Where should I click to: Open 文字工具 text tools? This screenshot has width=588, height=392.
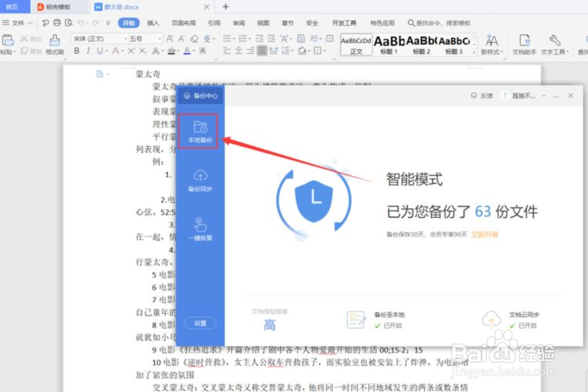(555, 44)
